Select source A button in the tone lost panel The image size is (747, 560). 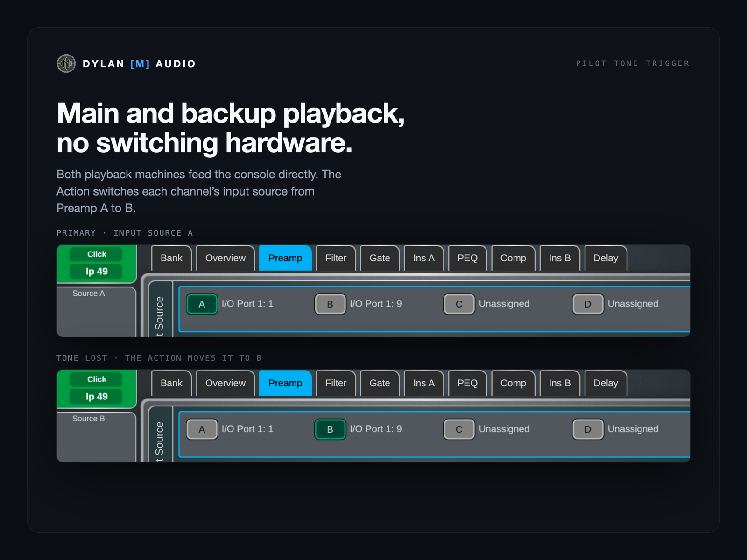[202, 429]
